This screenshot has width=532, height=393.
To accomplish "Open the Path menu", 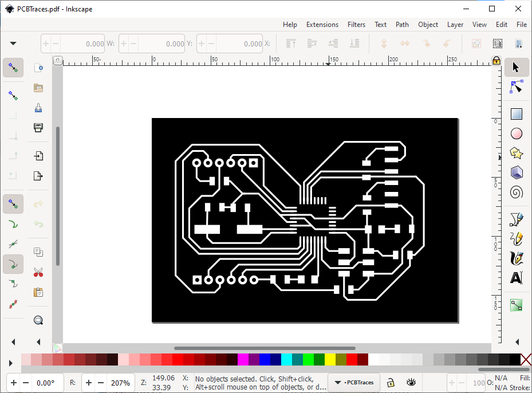I will [x=402, y=25].
